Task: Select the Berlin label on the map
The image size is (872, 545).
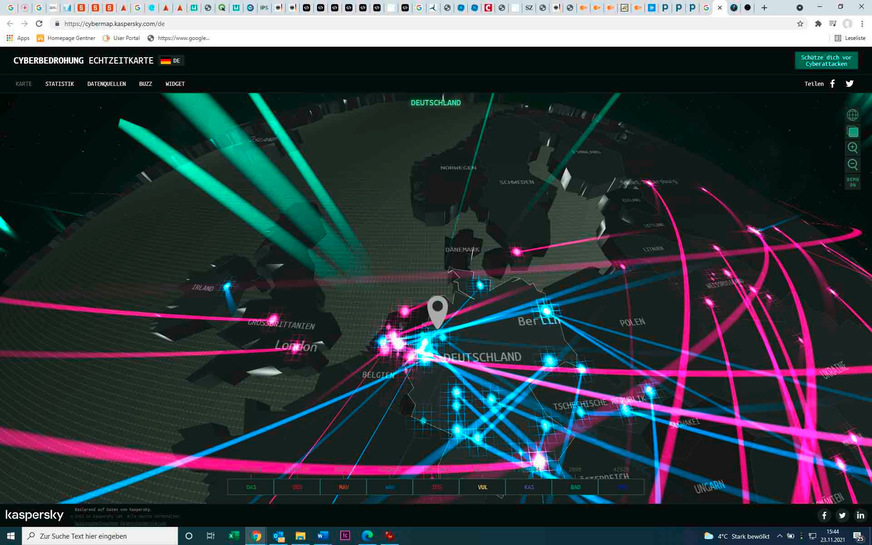Action: 539,321
